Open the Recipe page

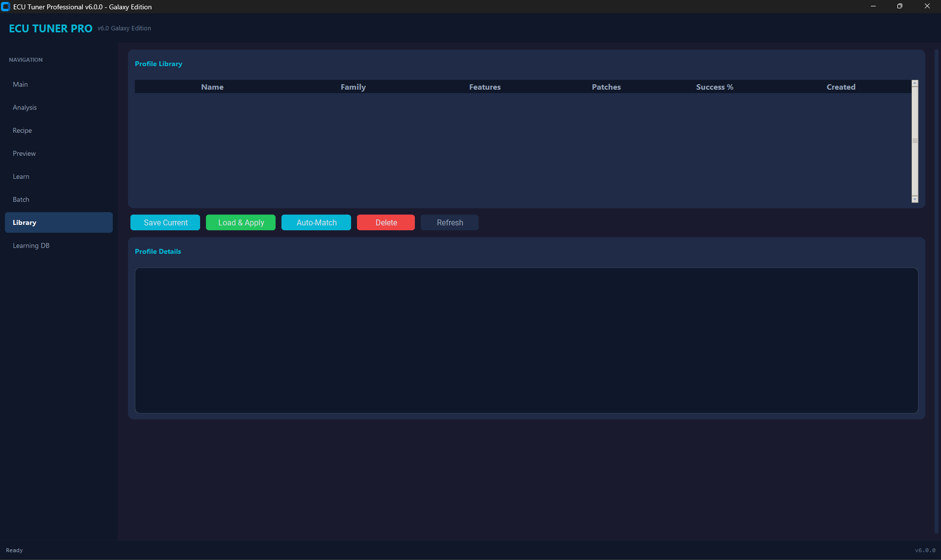[x=22, y=130]
